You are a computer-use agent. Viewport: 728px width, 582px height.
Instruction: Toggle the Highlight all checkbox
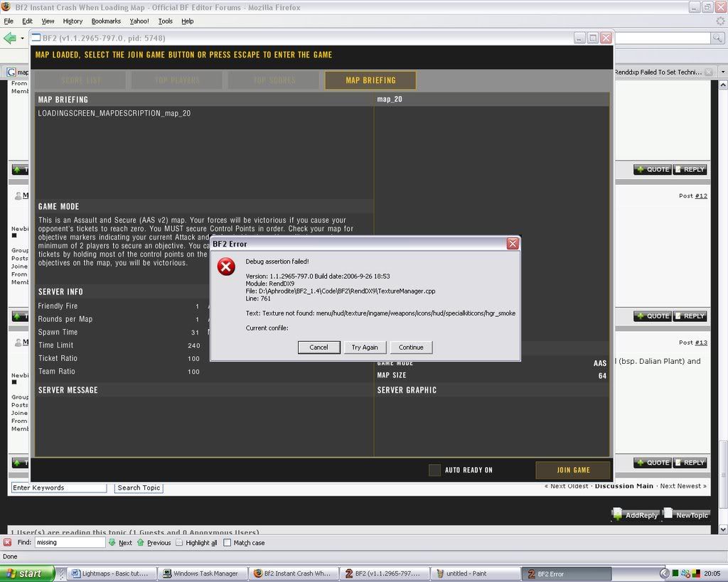(180, 542)
